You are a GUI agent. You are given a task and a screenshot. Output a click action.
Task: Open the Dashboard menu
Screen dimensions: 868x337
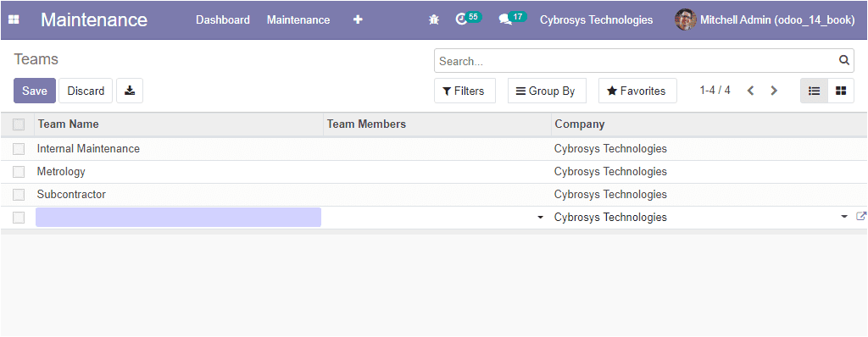tap(223, 20)
